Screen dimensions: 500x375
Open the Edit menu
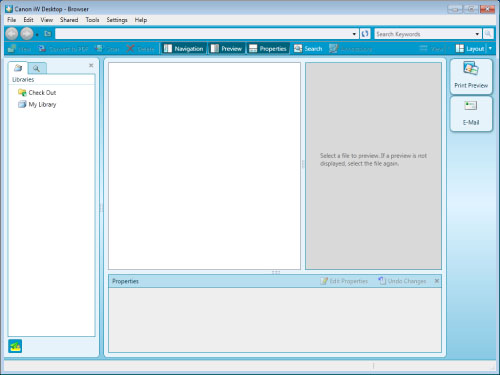tap(28, 20)
